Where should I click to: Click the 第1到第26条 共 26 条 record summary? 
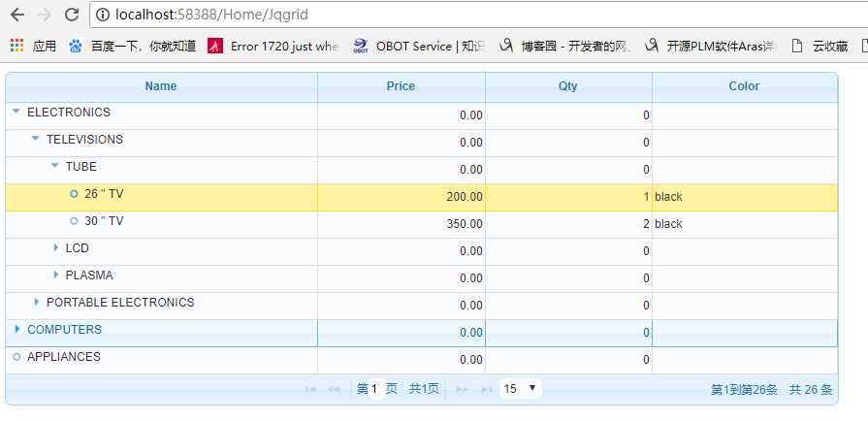coord(771,390)
